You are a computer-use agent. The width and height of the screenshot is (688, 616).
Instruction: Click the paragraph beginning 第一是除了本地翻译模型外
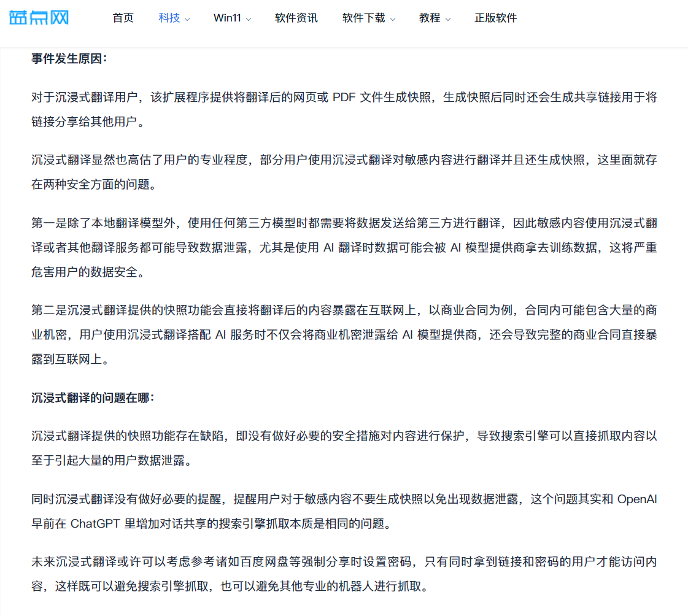[x=344, y=247]
